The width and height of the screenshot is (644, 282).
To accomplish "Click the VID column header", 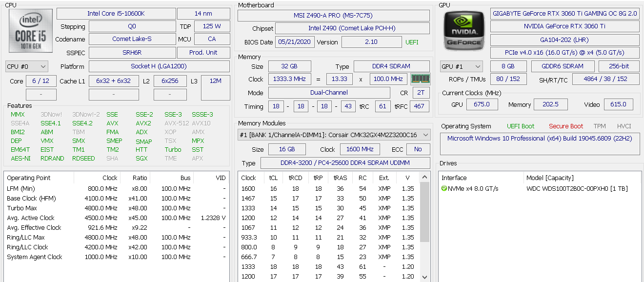I will 221,178.
